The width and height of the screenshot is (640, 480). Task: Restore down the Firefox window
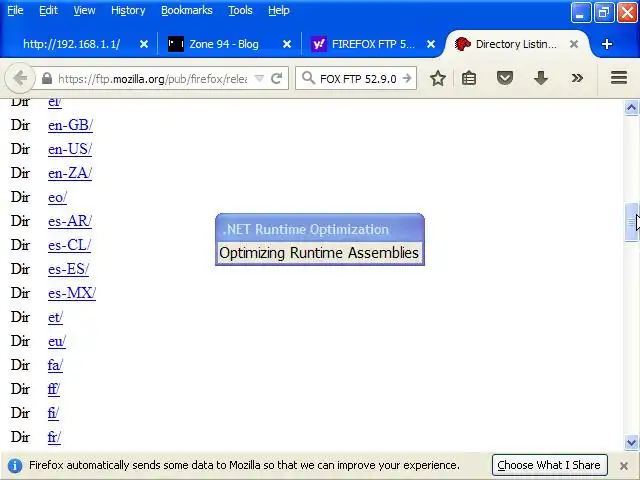pyautogui.click(x=603, y=13)
